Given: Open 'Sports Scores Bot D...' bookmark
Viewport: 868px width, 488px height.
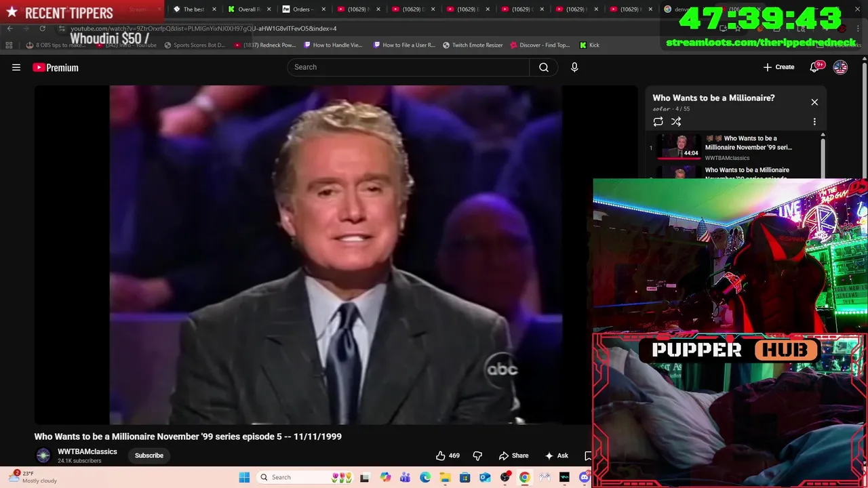Looking at the screenshot, I should point(195,45).
